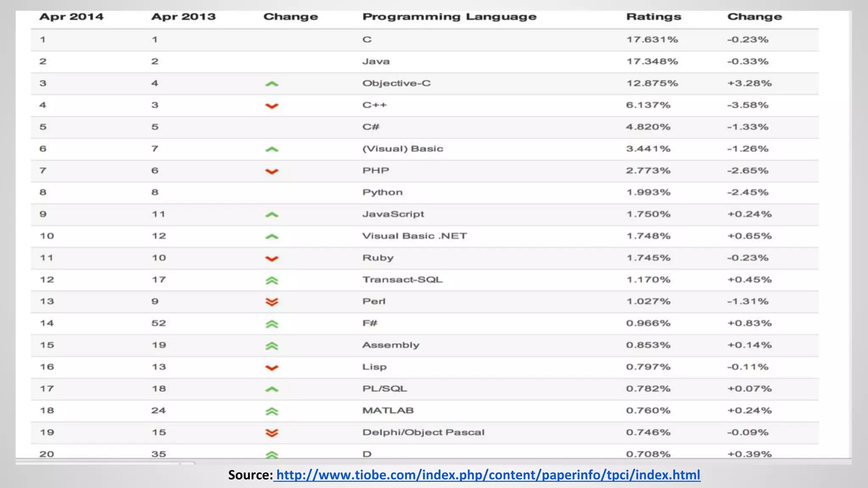Click the 24 rank in MATLAB row
This screenshot has height=488, width=868.
159,411
